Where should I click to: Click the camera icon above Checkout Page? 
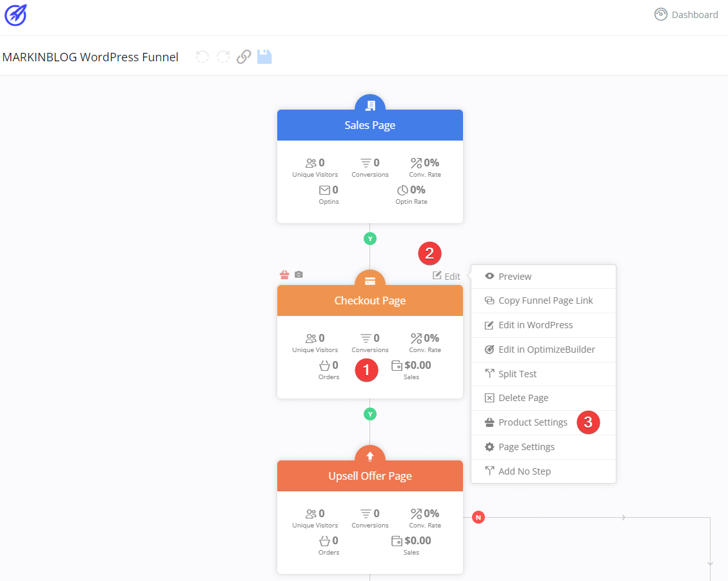click(299, 274)
